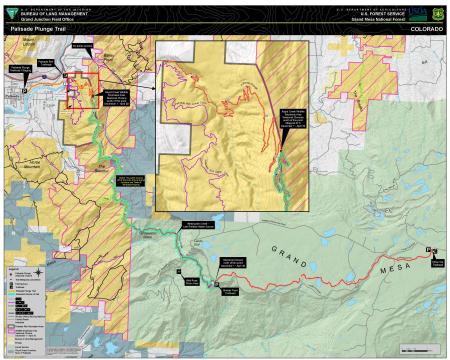
Task: Click 'BUREAU OF LAND MANAGEMENT' header text
Action: point(54,14)
